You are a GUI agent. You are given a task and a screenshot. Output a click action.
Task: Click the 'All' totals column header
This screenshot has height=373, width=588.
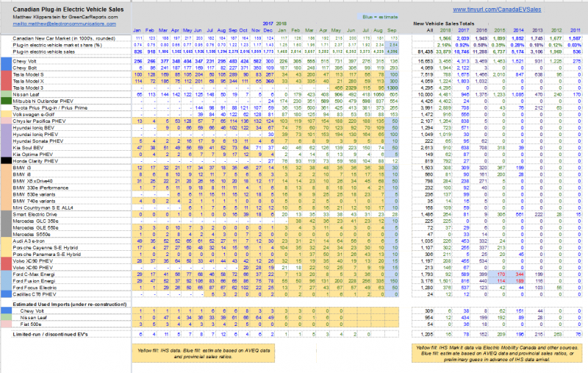click(x=430, y=30)
